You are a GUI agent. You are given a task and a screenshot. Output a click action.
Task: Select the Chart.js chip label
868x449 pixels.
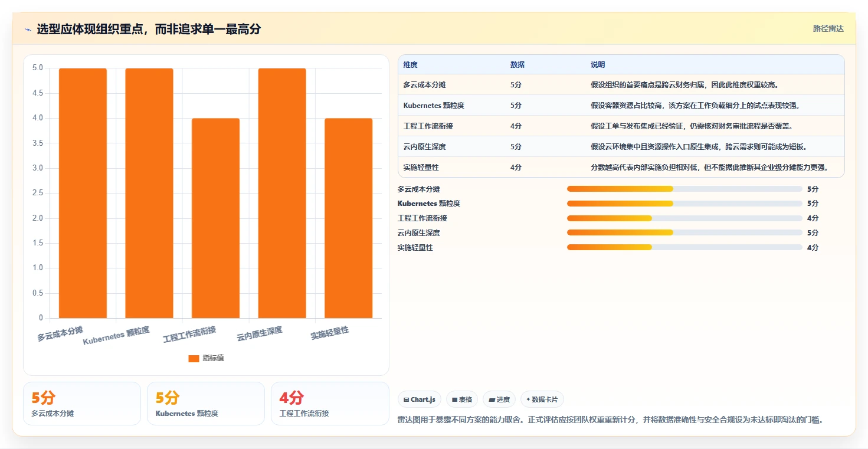[423, 400]
